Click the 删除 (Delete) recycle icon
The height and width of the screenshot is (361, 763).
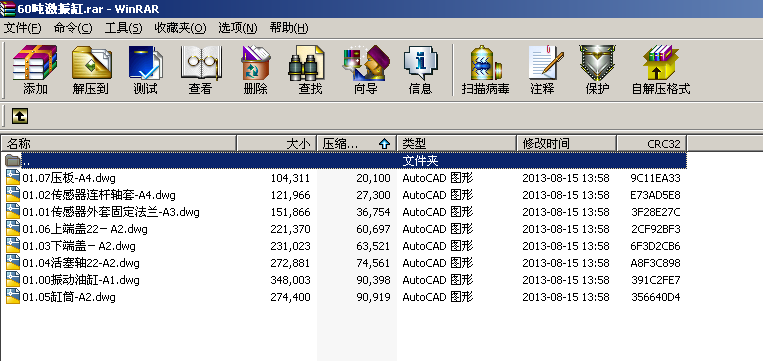[255, 62]
